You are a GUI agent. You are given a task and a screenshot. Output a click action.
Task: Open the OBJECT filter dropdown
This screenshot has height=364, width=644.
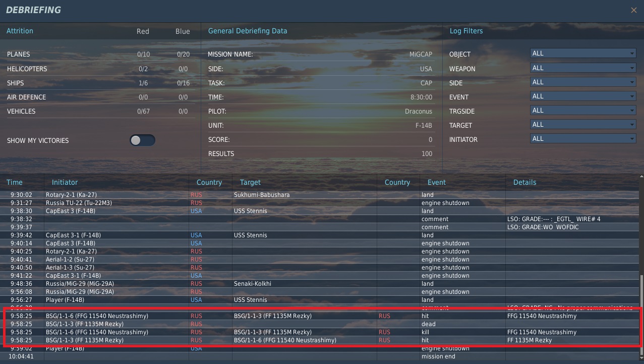[x=582, y=54]
